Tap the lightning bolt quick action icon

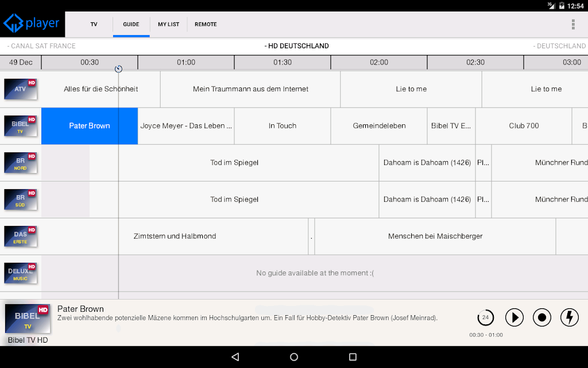pyautogui.click(x=570, y=317)
